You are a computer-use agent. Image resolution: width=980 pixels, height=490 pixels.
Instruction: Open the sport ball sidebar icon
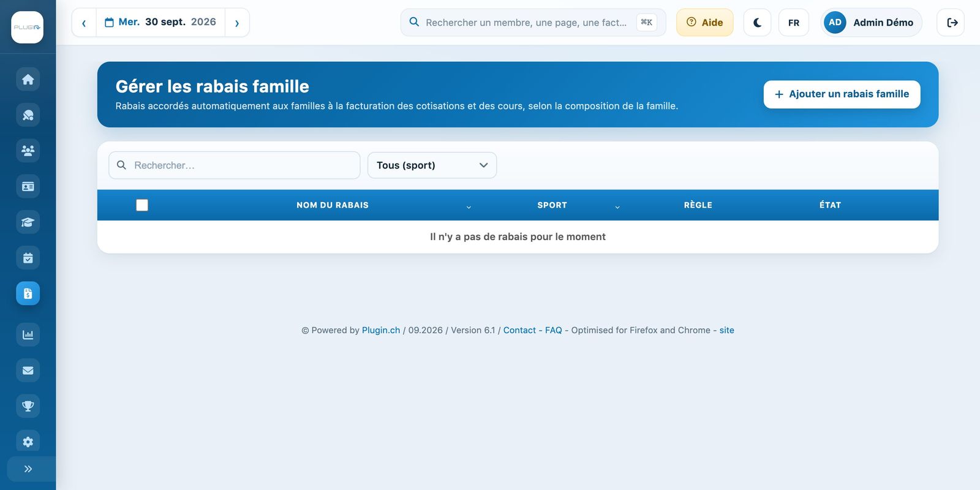point(28,115)
